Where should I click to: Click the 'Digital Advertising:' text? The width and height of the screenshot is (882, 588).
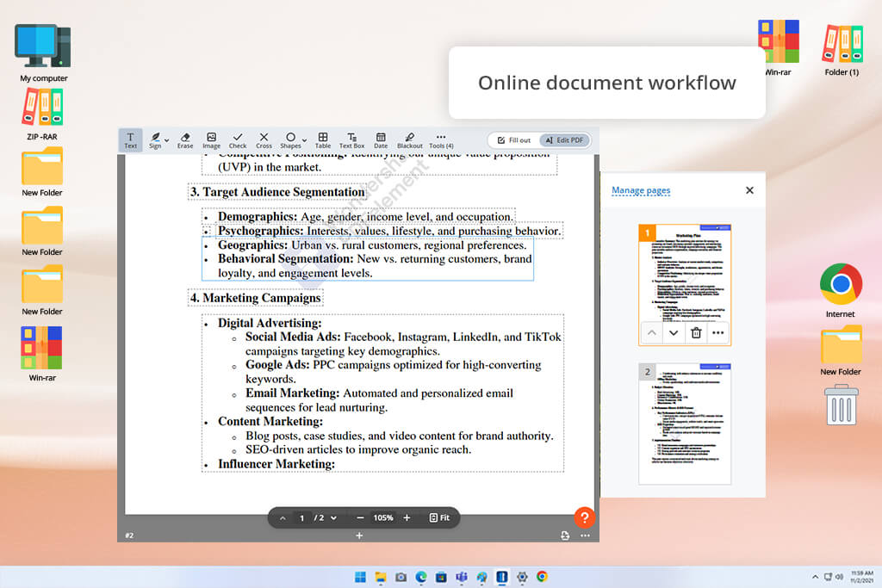tap(270, 323)
